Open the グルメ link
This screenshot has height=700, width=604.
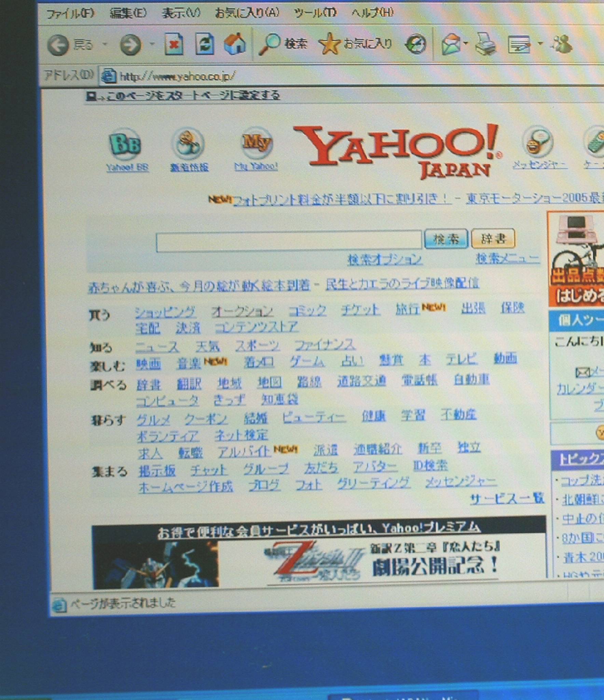coord(153,420)
